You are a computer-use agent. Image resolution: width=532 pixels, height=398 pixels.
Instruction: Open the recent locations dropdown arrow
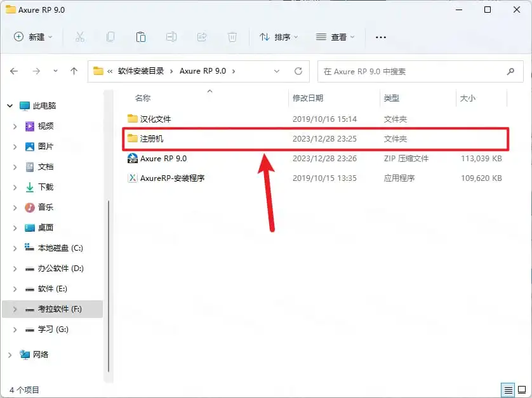[55, 71]
